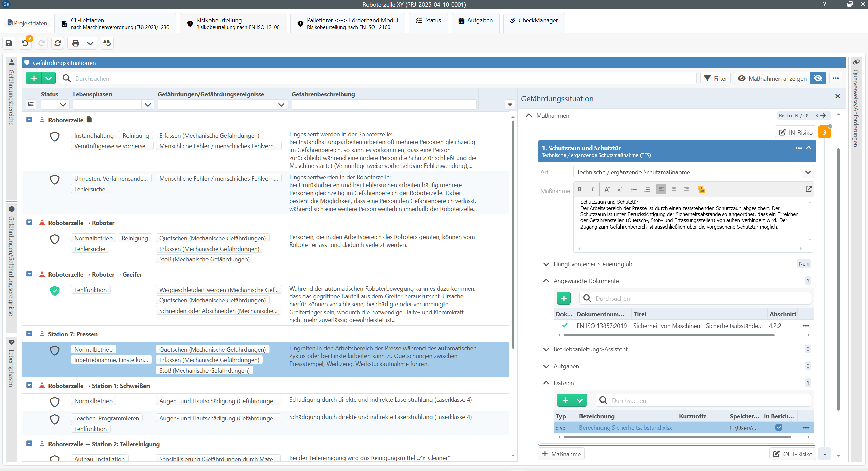Open the CE-Leitfaden tab
The width and height of the screenshot is (868, 471).
click(115, 23)
